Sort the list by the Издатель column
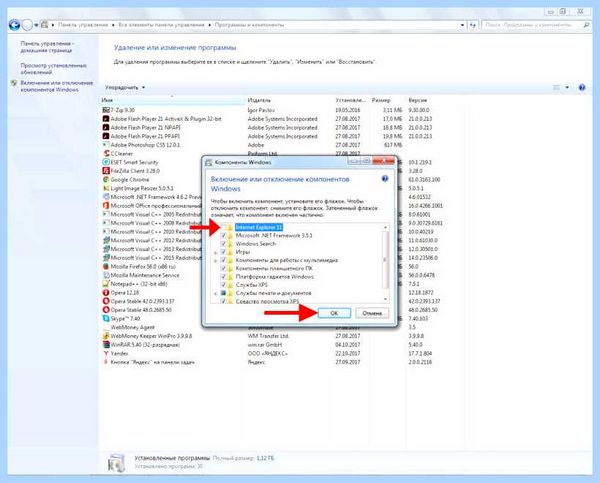This screenshot has height=483, width=600. 289,100
